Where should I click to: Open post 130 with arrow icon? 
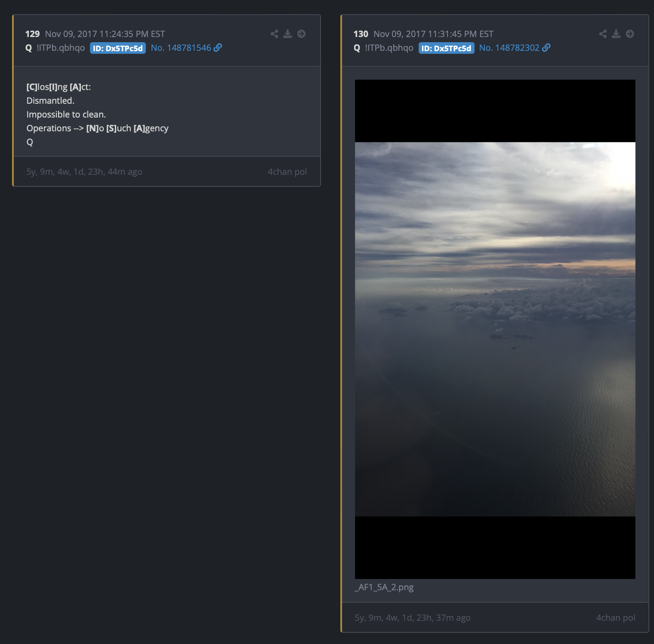630,34
